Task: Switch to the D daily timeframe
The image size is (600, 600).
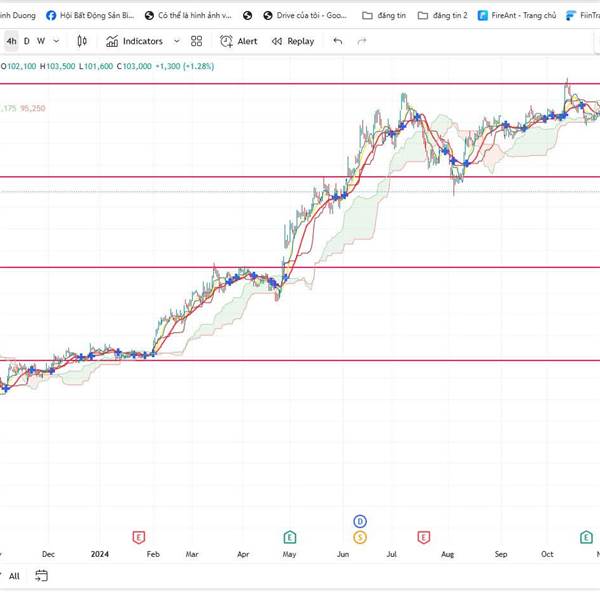Action: pyautogui.click(x=27, y=41)
